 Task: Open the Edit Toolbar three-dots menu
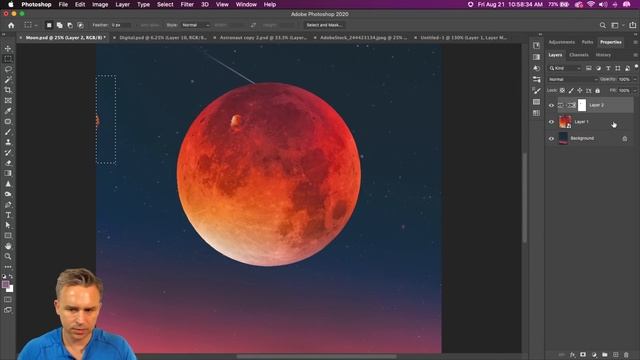point(8,267)
